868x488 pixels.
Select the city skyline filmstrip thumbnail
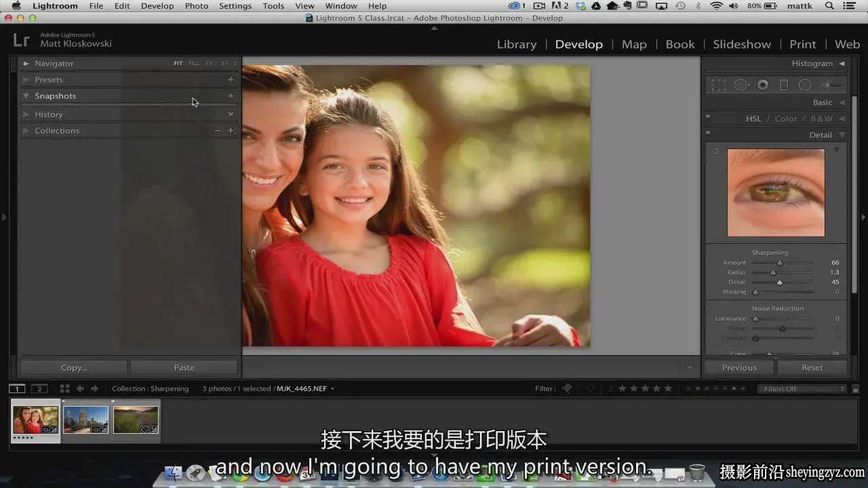pyautogui.click(x=86, y=420)
